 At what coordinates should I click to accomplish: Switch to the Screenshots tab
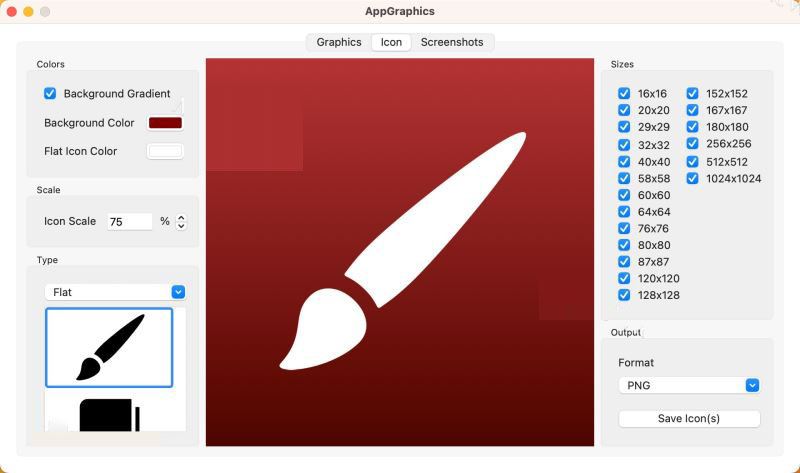[x=452, y=42]
